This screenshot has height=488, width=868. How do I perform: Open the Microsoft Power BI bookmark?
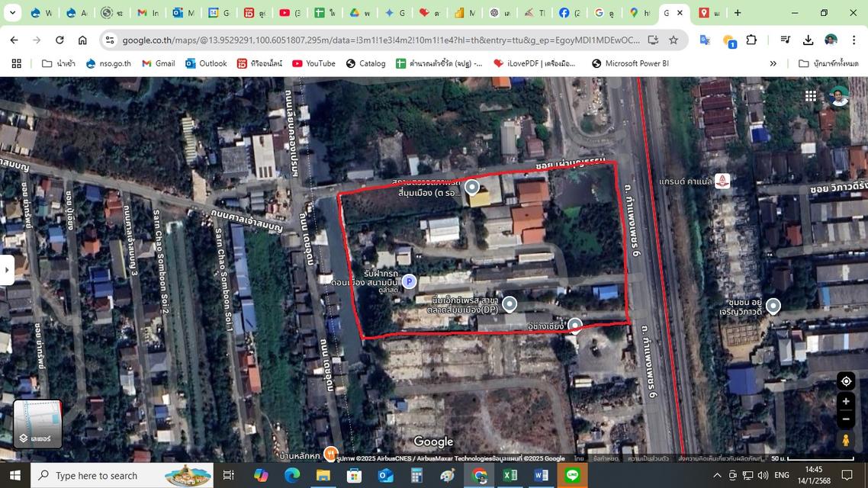[630, 64]
